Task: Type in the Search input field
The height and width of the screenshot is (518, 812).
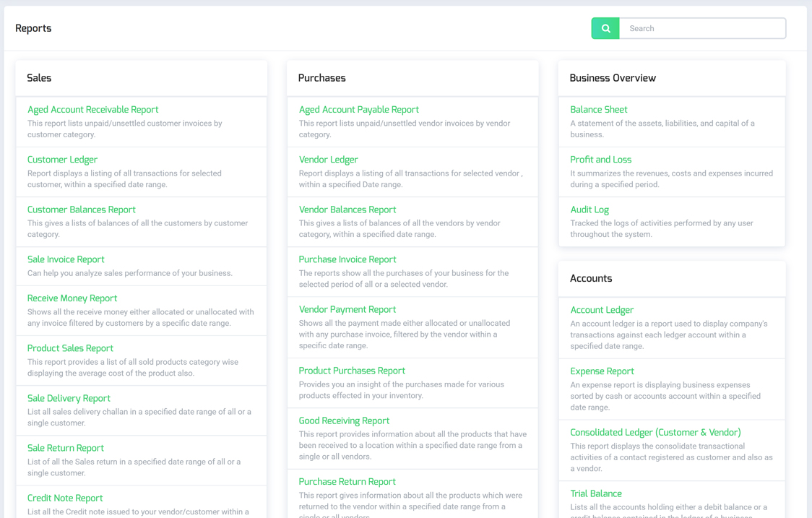Action: pos(702,28)
